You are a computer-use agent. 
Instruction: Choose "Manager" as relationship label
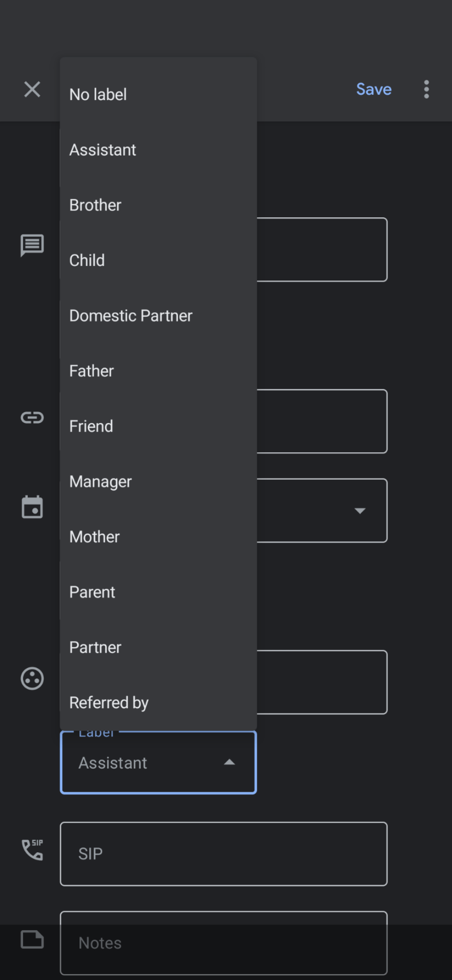pyautogui.click(x=100, y=481)
